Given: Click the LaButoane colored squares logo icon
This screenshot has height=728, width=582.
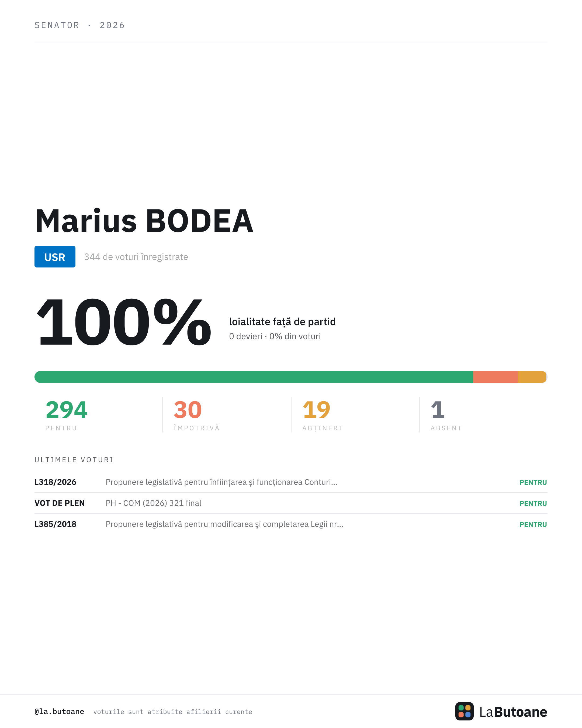Looking at the screenshot, I should pyautogui.click(x=464, y=711).
